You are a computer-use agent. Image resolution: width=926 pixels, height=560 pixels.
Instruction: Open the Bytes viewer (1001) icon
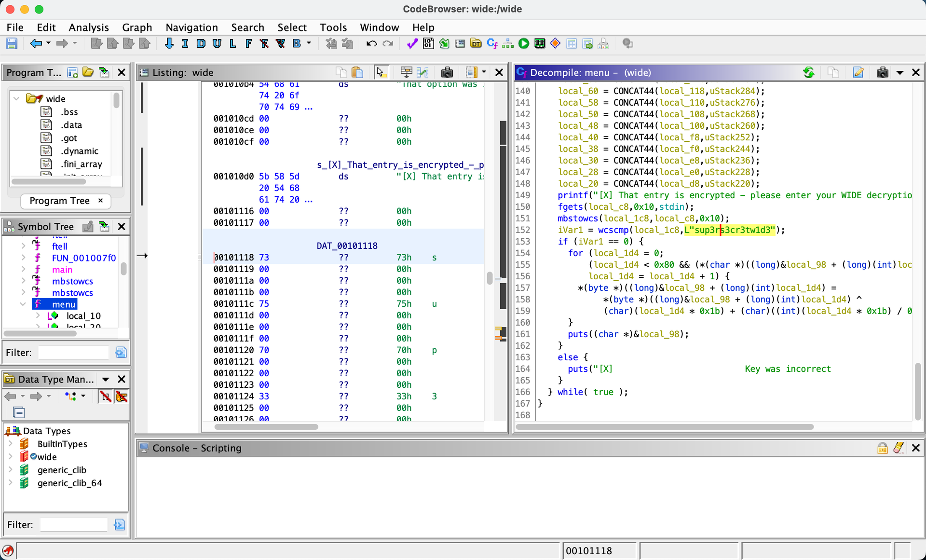428,44
